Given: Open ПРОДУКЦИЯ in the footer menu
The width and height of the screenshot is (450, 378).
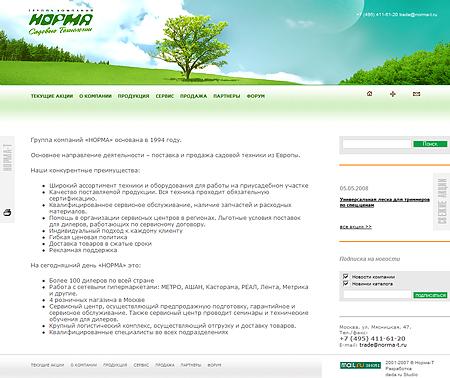Looking at the screenshot, I should (x=115, y=365).
